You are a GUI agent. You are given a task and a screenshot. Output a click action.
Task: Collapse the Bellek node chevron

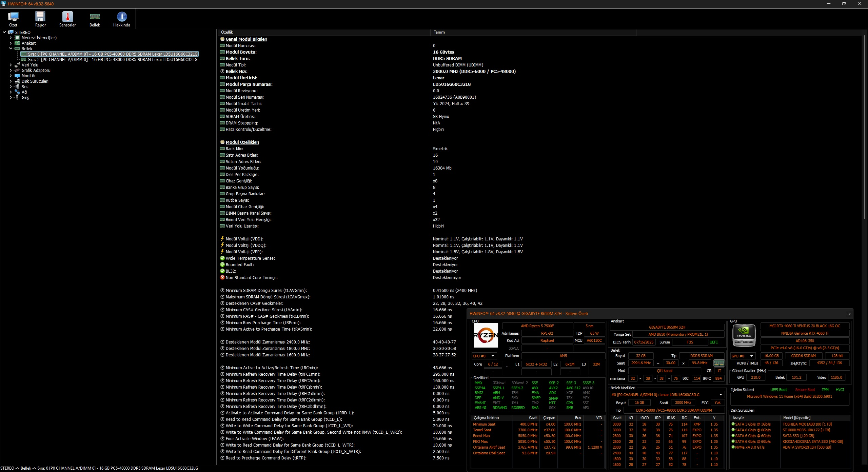11,48
